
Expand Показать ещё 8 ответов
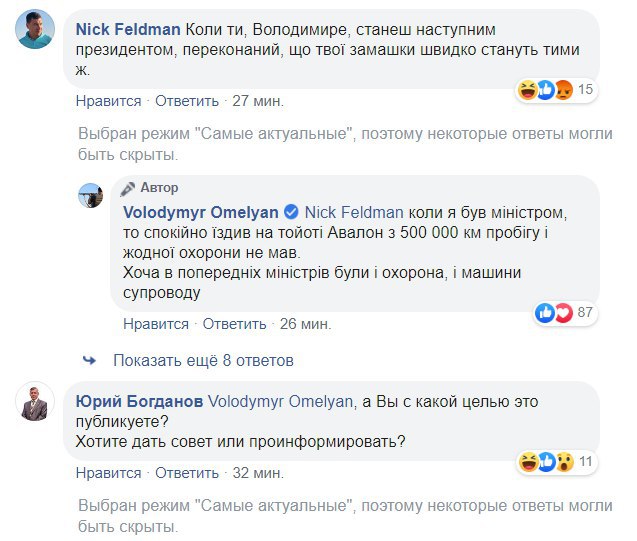(203, 360)
